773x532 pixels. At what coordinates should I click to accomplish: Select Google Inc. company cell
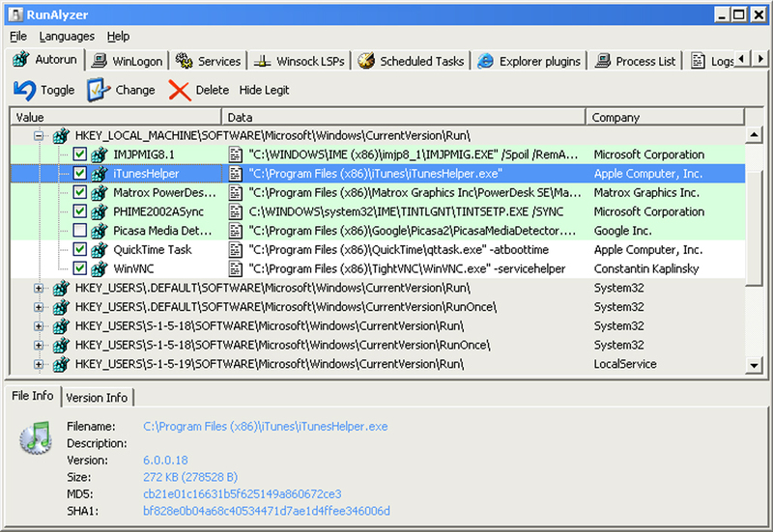pos(622,231)
